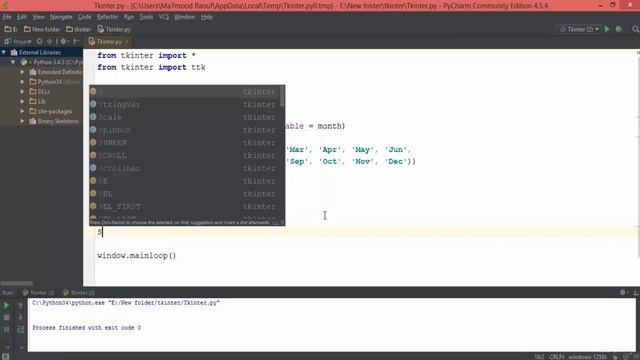Select the second Tkinter (2) run tab
The width and height of the screenshot is (640, 360).
(x=79, y=293)
